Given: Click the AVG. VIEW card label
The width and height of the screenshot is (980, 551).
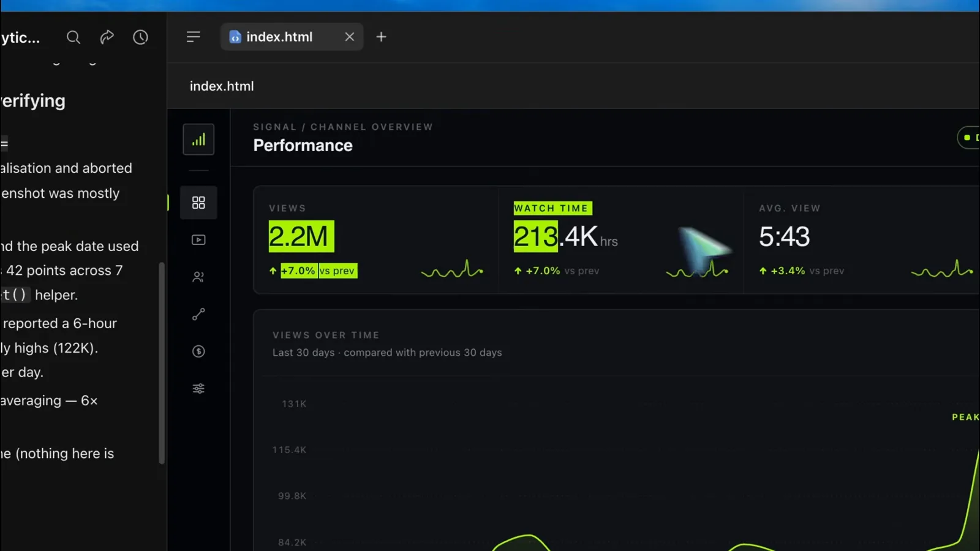Looking at the screenshot, I should coord(790,208).
